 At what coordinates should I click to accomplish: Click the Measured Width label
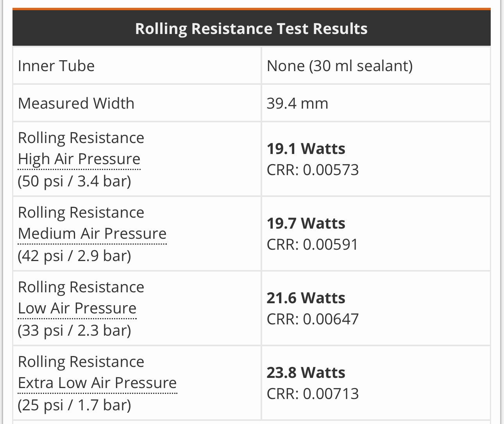click(76, 103)
